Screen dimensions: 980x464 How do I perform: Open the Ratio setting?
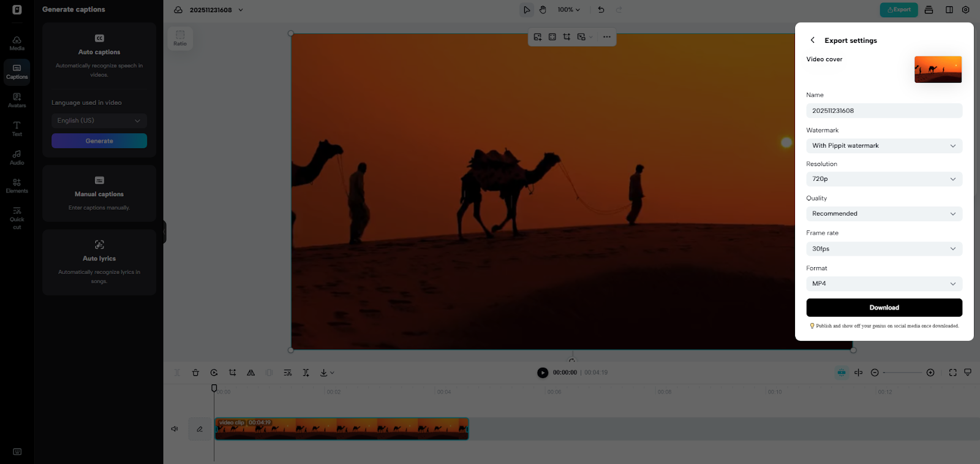(x=180, y=38)
